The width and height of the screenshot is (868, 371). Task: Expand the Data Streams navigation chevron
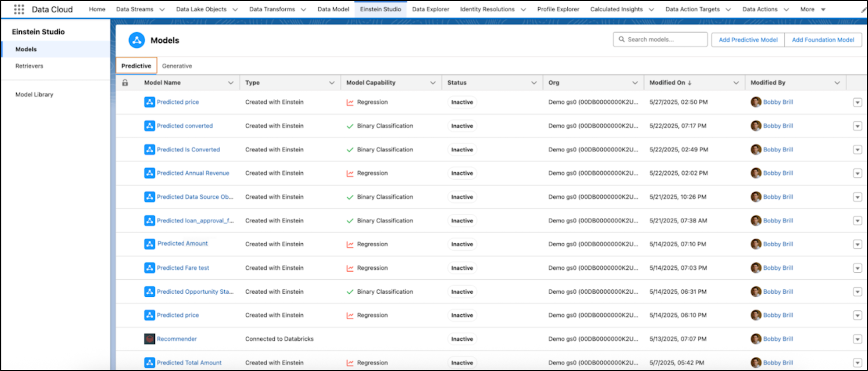tap(162, 9)
